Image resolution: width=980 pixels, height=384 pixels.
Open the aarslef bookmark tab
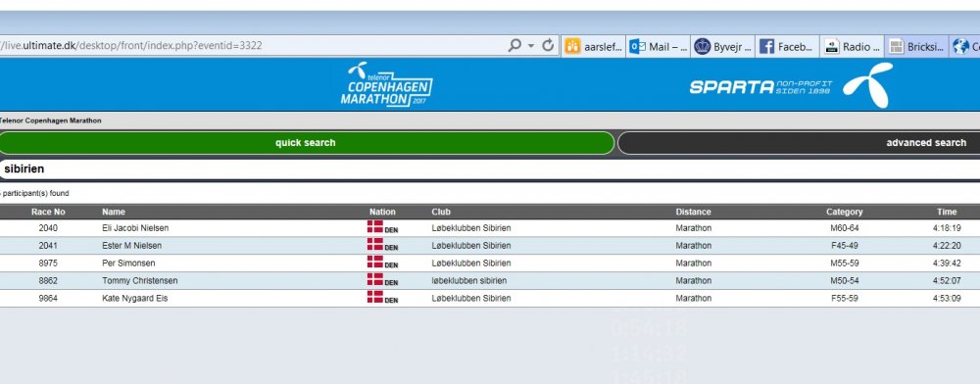click(x=594, y=46)
